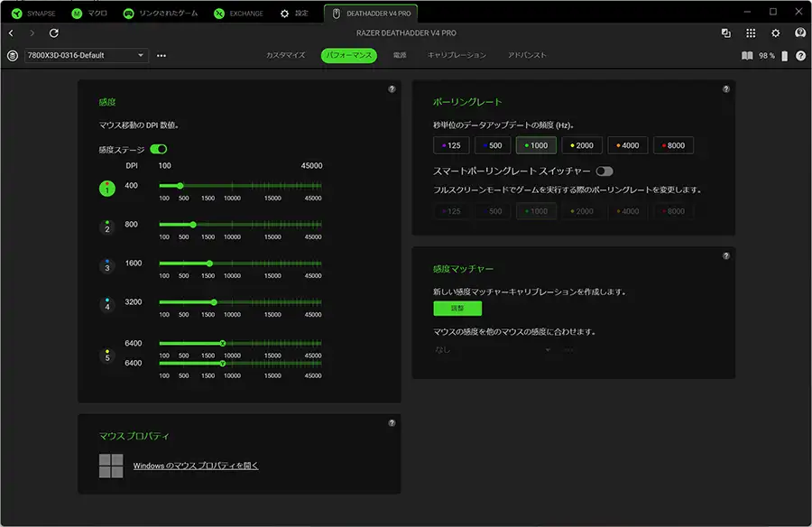Click the stage 5 upper DPI slider handle
The height and width of the screenshot is (527, 812).
[223, 343]
